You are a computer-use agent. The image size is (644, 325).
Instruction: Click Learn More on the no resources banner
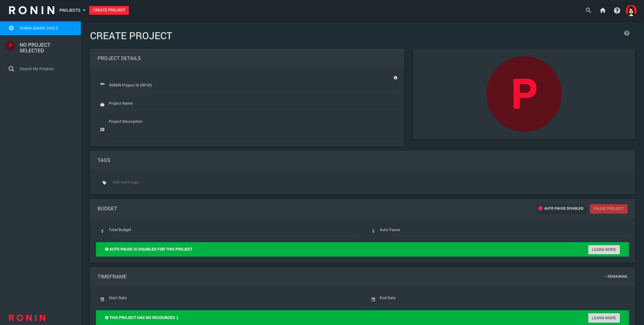point(604,318)
